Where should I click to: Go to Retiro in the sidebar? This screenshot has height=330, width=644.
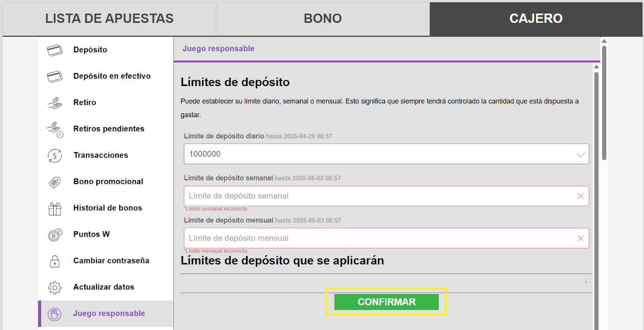106,103
